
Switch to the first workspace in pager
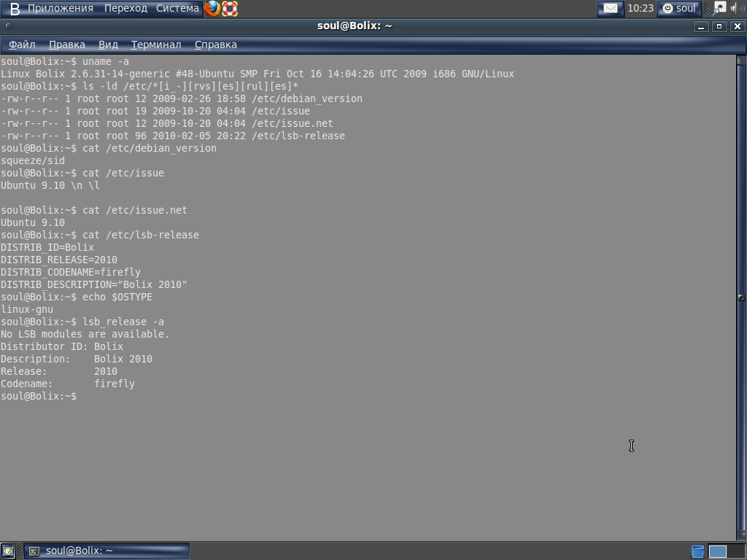[718, 551]
